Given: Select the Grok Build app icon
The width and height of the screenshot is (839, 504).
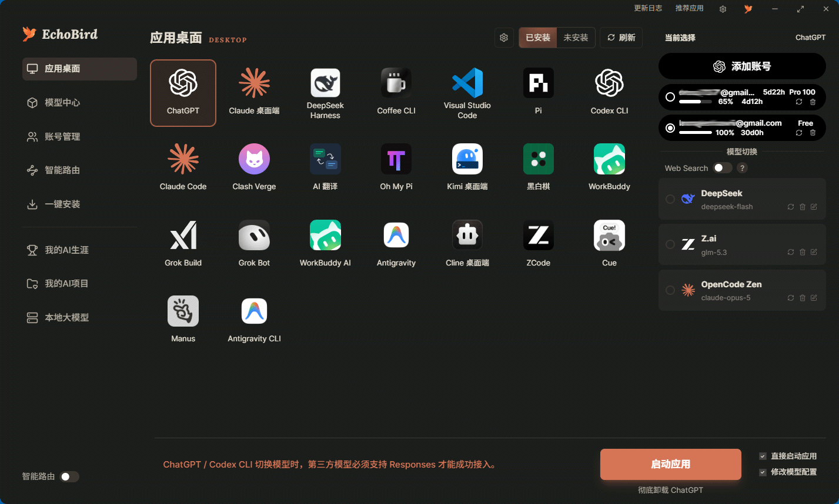Looking at the screenshot, I should tap(183, 235).
